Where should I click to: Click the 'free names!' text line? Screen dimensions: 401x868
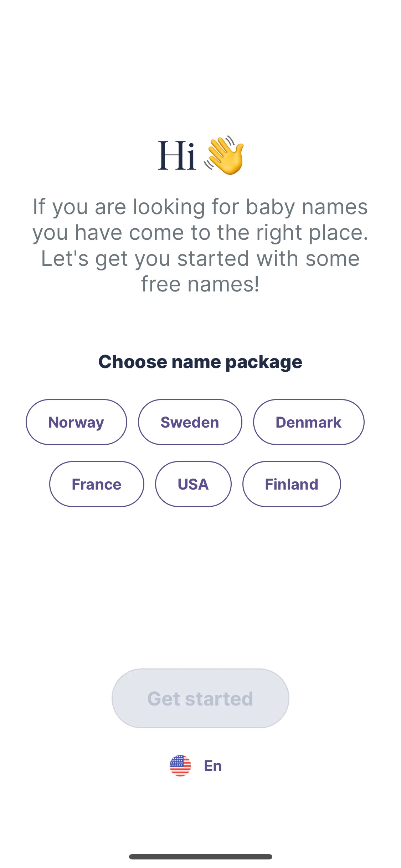coord(200,284)
